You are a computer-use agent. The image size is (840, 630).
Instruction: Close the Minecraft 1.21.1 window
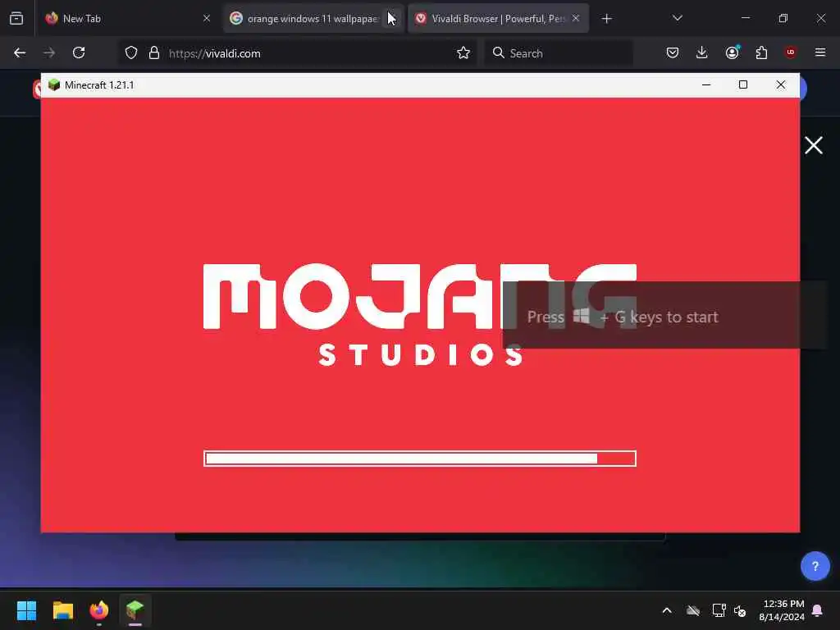(781, 84)
